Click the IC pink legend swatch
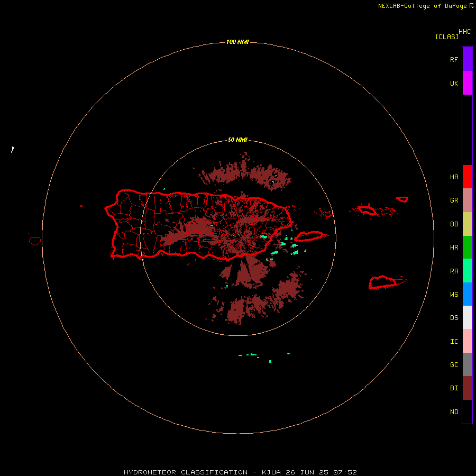 click(467, 341)
